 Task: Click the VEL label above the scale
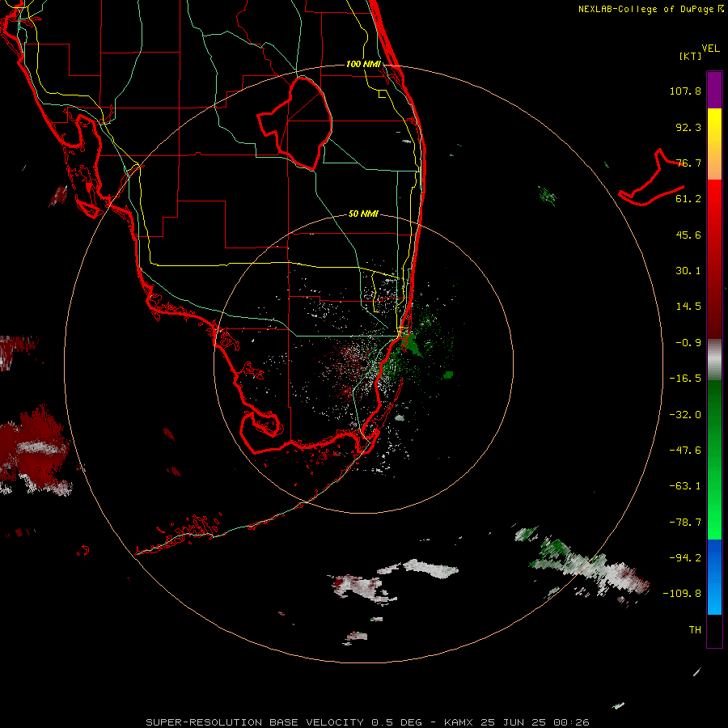[x=710, y=49]
